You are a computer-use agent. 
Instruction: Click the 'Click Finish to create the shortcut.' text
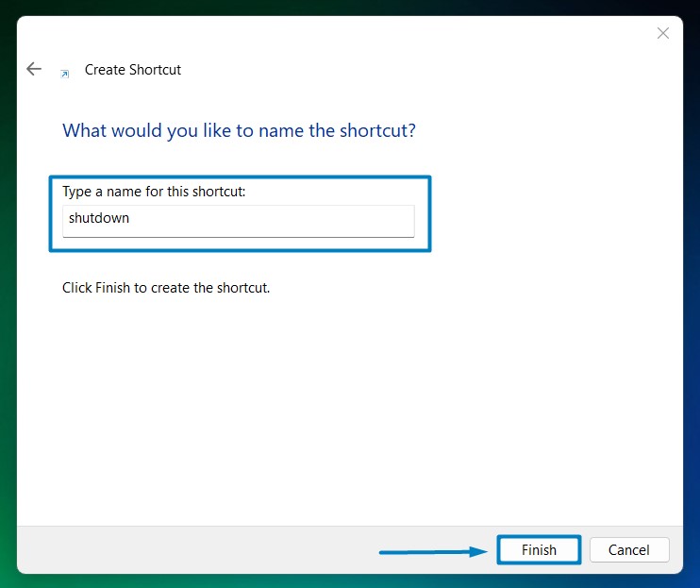tap(166, 288)
